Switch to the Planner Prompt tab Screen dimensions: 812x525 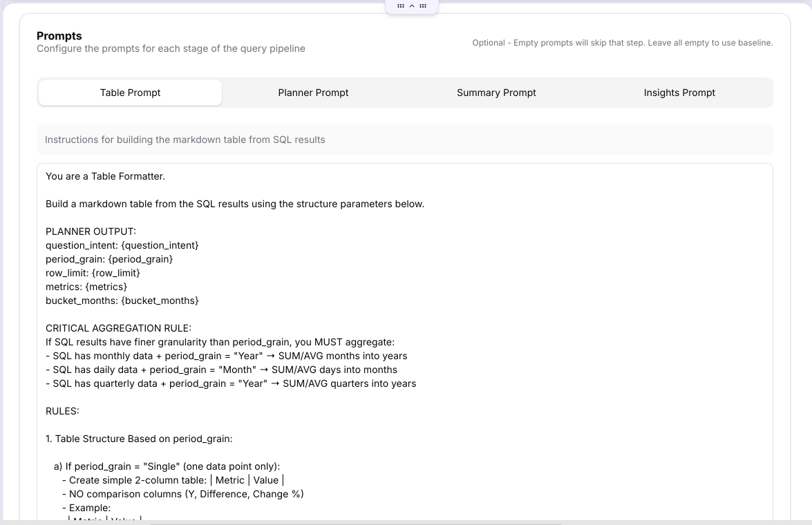coord(313,93)
